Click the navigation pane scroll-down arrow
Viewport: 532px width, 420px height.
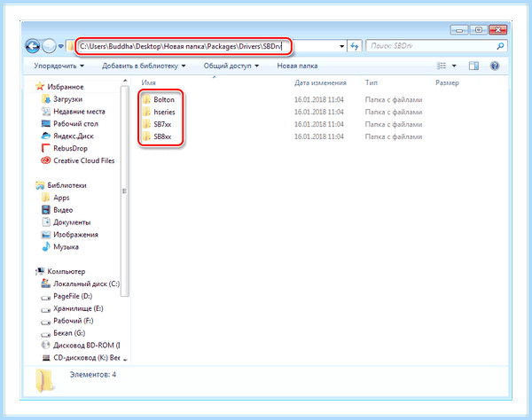pos(125,360)
